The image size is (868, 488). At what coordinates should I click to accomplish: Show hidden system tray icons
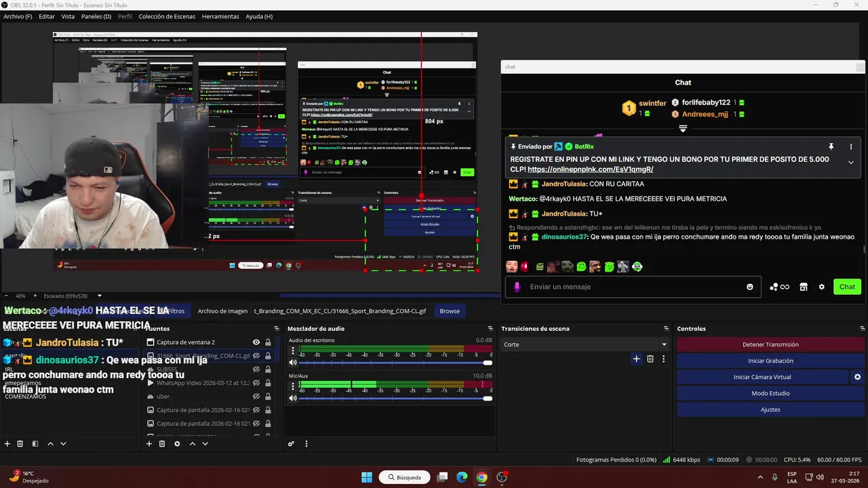coord(760,477)
